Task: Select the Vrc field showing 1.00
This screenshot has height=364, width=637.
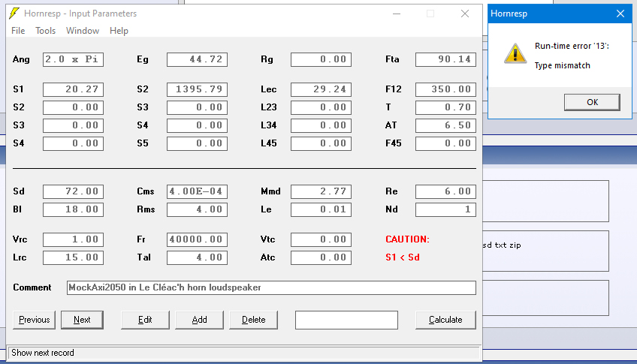Action: click(x=73, y=239)
